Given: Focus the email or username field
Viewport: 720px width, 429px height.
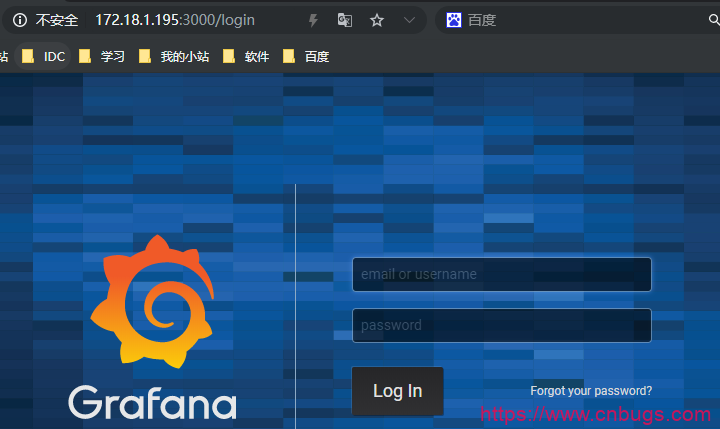Looking at the screenshot, I should (501, 274).
